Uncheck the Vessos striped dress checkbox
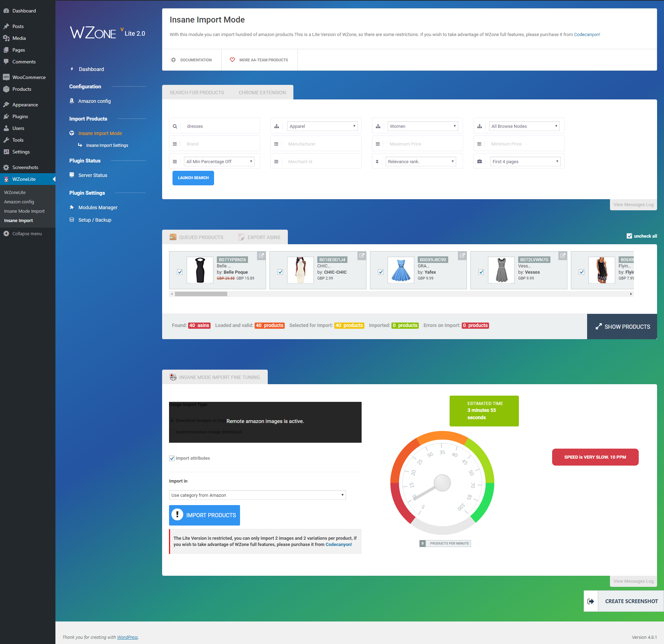 pos(481,272)
